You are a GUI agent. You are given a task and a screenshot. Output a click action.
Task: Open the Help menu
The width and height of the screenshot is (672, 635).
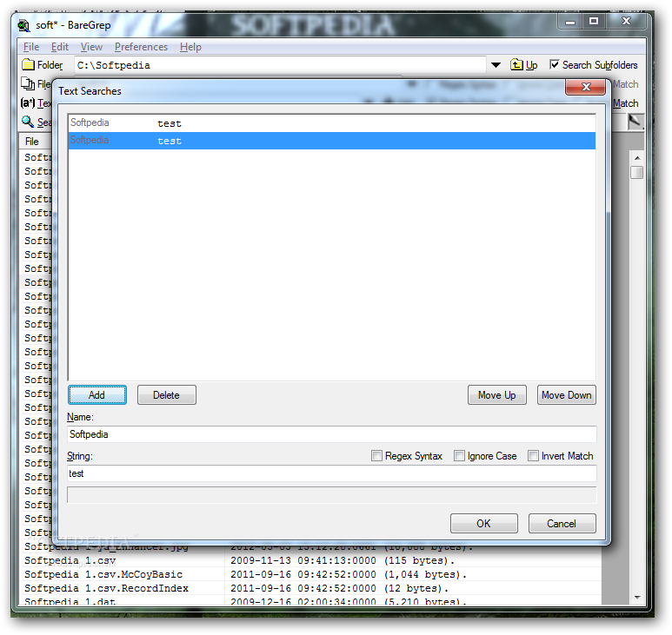tap(190, 47)
